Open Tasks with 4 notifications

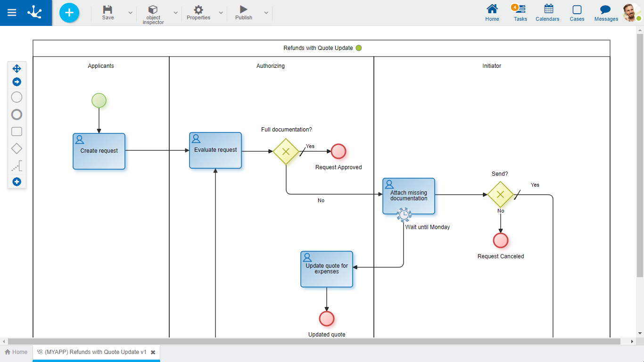pyautogui.click(x=520, y=13)
